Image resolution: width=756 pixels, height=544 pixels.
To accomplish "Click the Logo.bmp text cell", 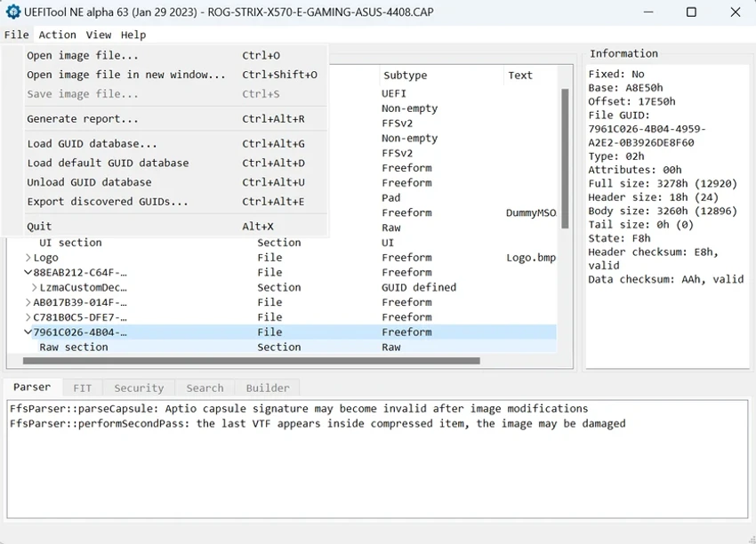I will tap(531, 258).
